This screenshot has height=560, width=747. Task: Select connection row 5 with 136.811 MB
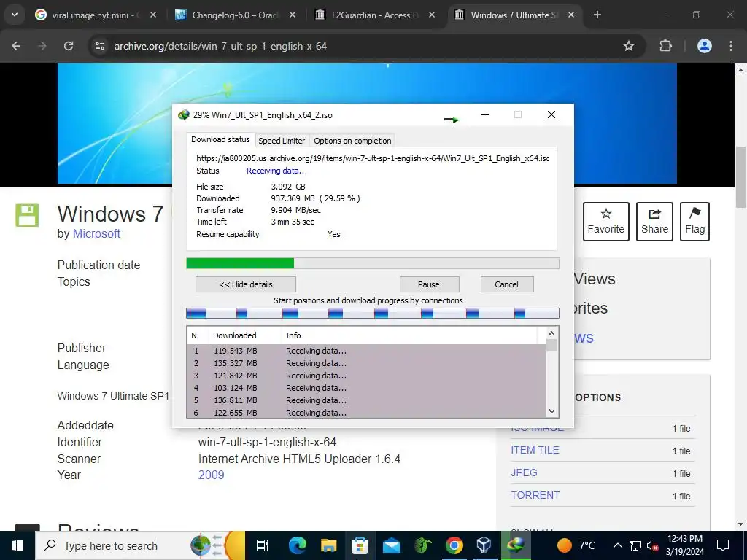coord(366,400)
